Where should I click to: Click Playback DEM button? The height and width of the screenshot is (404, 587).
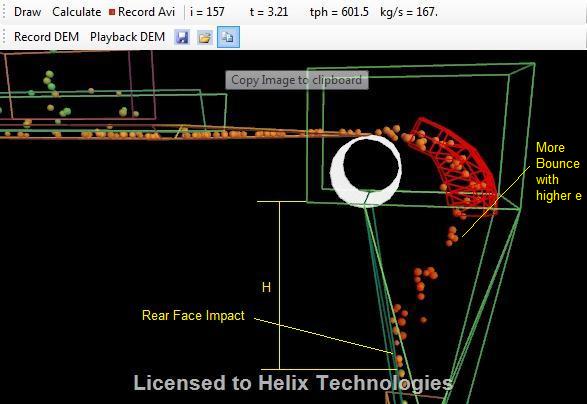click(x=127, y=37)
